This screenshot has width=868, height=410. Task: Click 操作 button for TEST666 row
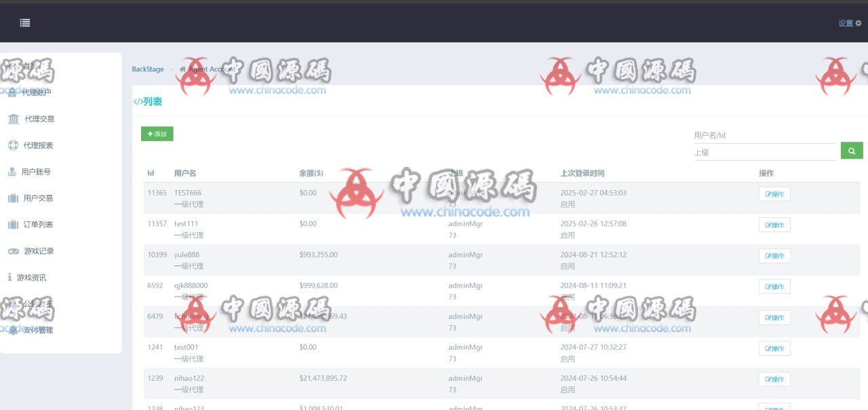pos(774,194)
